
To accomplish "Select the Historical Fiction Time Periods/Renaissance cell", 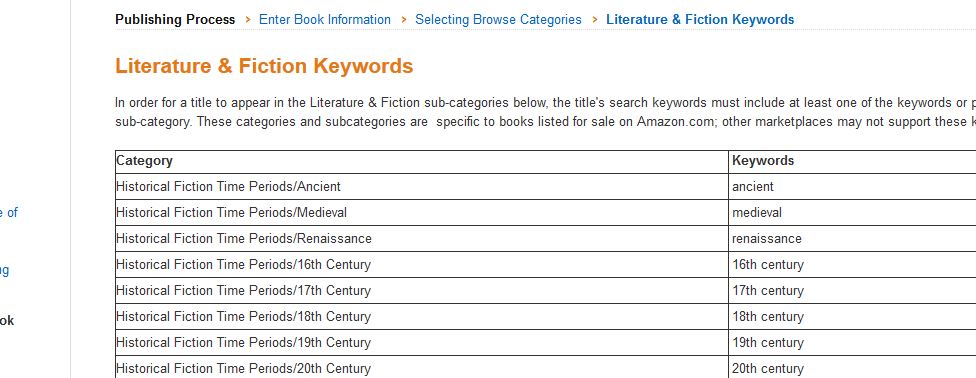I will tap(421, 239).
